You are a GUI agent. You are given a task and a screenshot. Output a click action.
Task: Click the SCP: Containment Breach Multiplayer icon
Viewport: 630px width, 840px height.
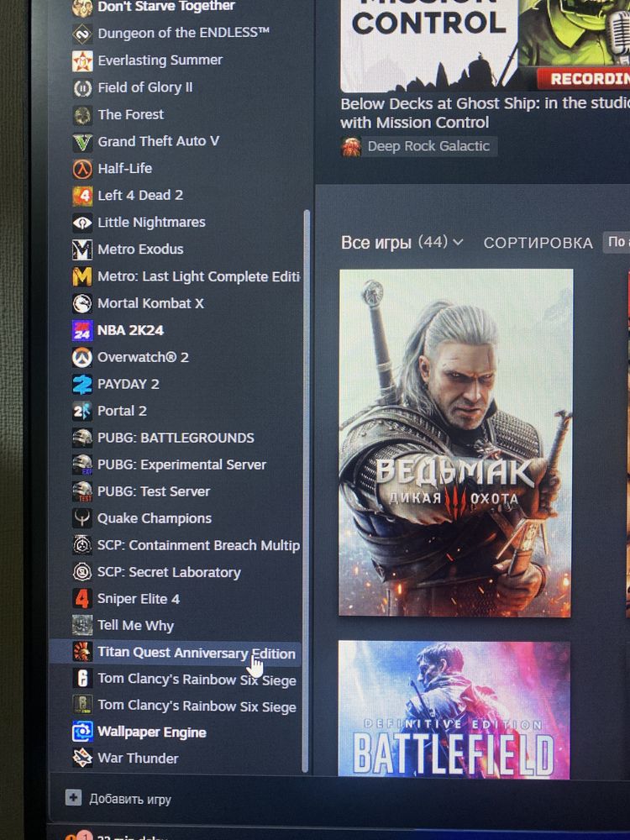82,545
